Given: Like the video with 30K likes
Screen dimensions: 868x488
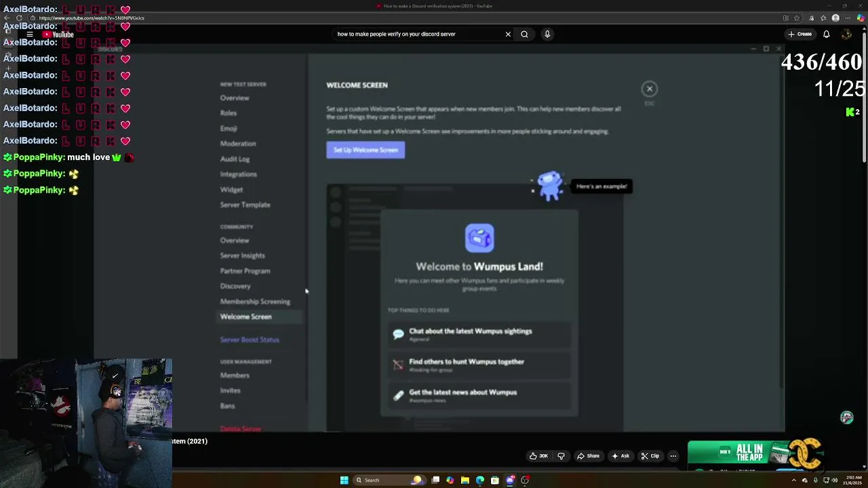Looking at the screenshot, I should (x=539, y=456).
